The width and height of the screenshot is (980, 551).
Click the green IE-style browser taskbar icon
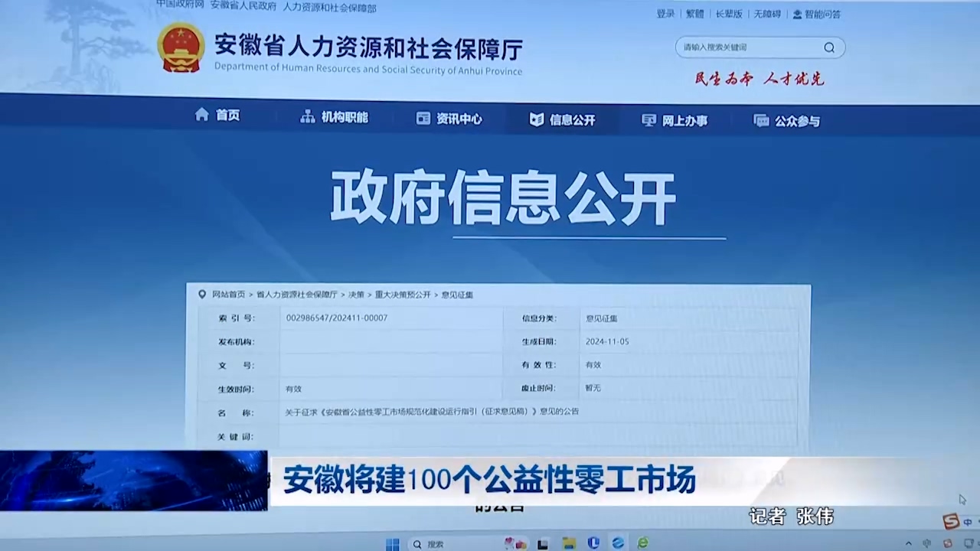(643, 543)
